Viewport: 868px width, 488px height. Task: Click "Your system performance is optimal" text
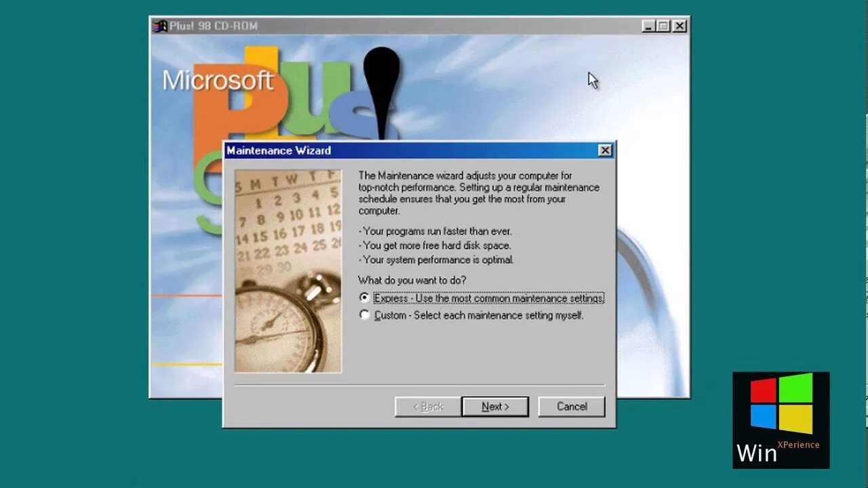point(436,260)
